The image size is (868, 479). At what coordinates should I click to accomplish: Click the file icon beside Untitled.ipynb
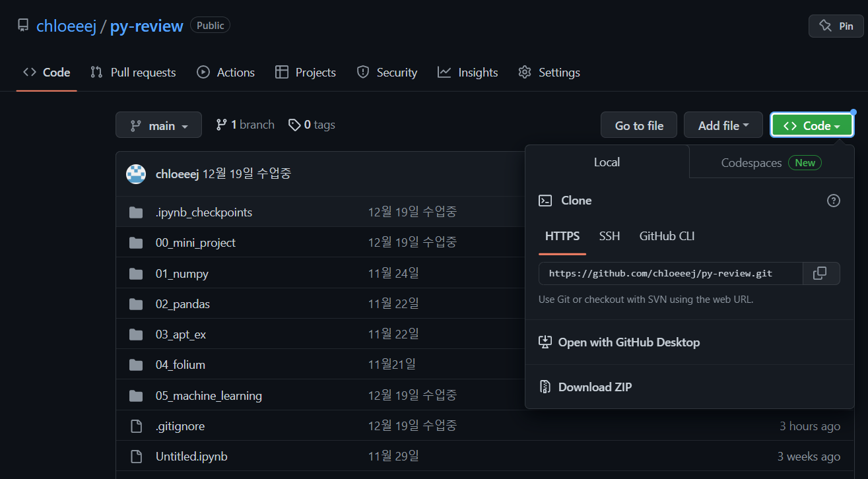click(136, 457)
